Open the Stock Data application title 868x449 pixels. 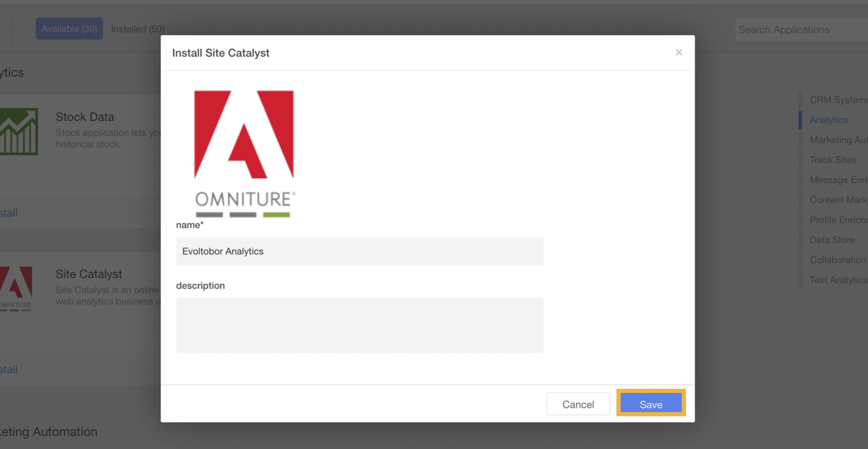point(85,117)
